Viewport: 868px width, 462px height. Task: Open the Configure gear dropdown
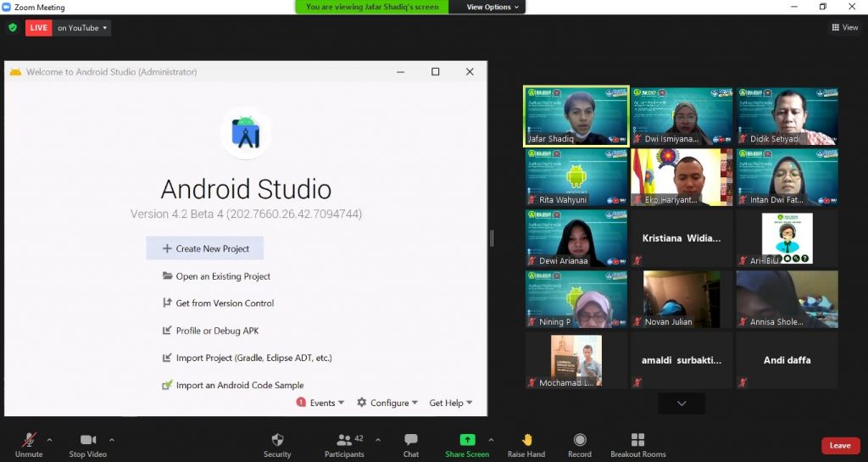387,403
